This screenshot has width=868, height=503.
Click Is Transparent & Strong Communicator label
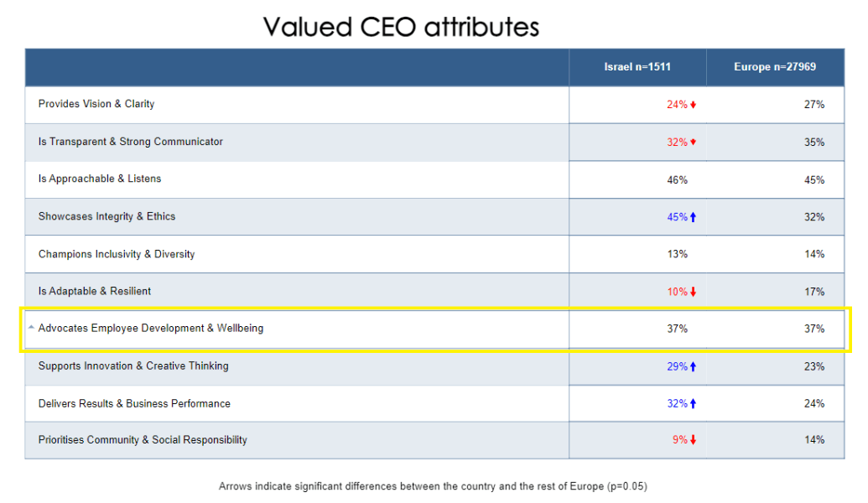pos(131,142)
